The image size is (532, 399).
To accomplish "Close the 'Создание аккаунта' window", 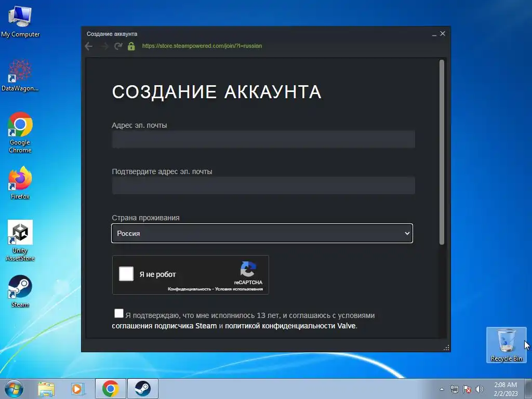I will click(x=443, y=34).
